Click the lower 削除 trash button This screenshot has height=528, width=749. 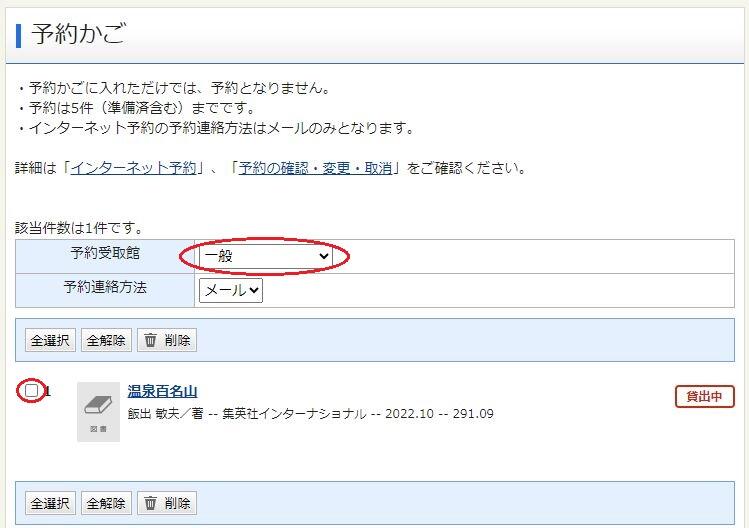point(167,503)
